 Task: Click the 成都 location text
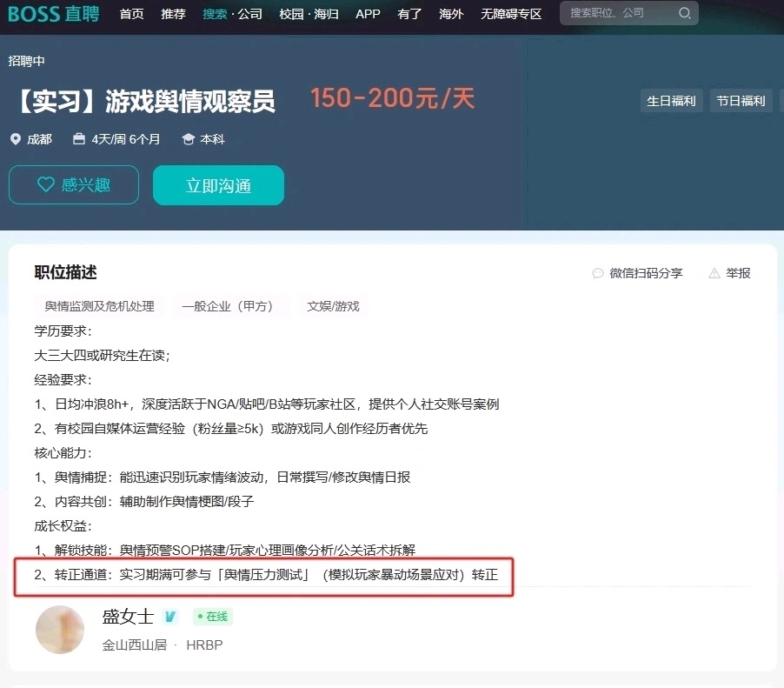point(39,139)
